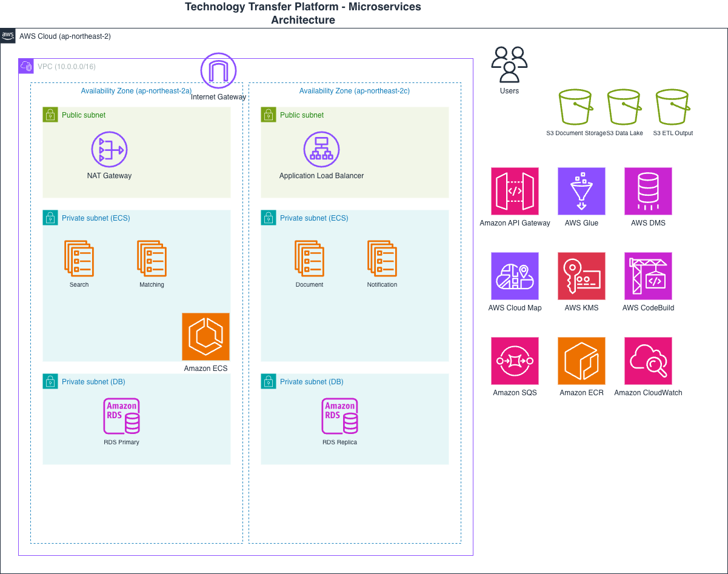
Task: Click the Notification service task icon
Action: tap(382, 258)
